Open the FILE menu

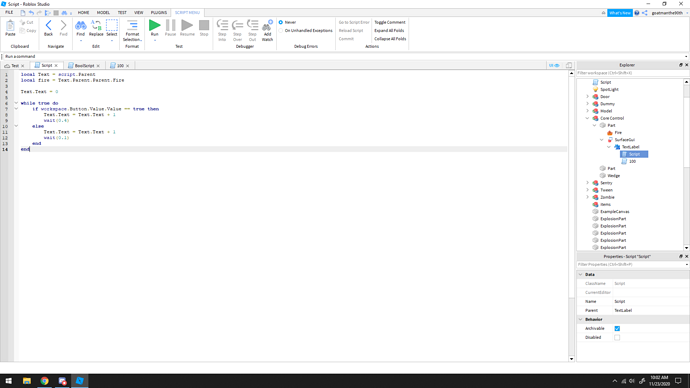pos(9,13)
